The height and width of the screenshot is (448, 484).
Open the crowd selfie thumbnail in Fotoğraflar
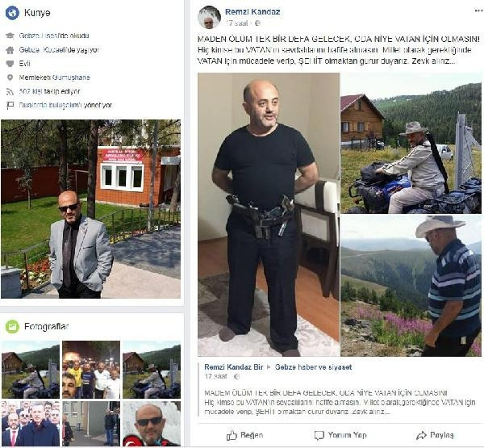point(91,370)
